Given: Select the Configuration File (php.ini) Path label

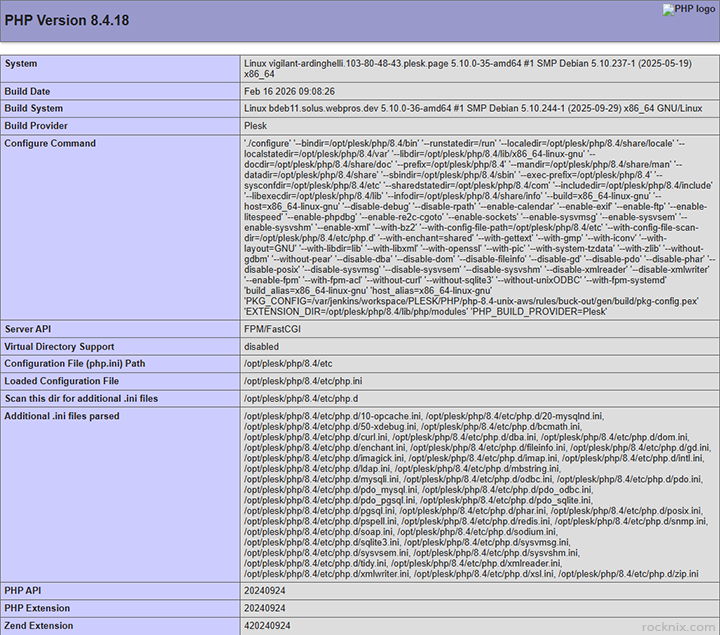Looking at the screenshot, I should 75,363.
